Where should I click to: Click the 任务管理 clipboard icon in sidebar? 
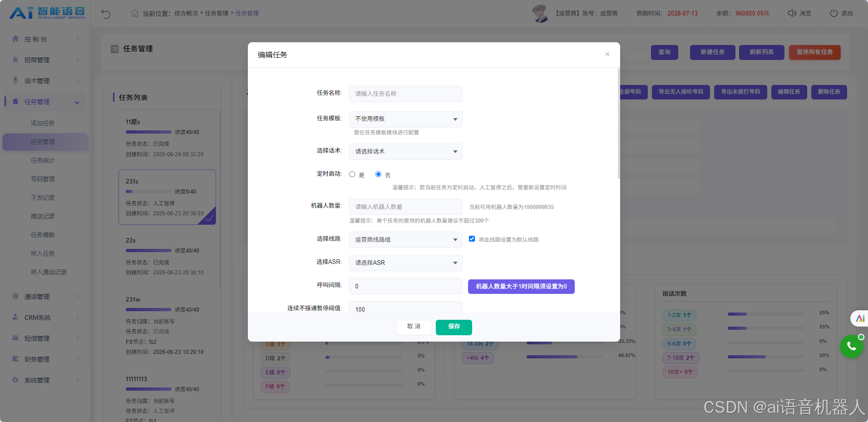[x=15, y=101]
